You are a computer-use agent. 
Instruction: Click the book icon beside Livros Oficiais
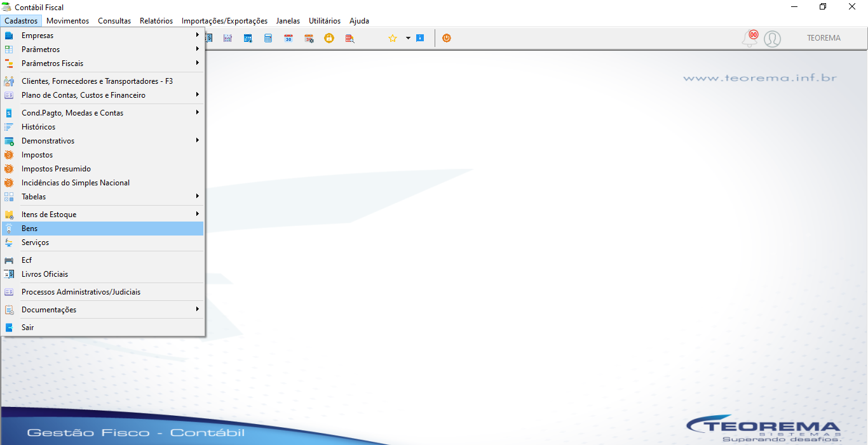click(9, 274)
